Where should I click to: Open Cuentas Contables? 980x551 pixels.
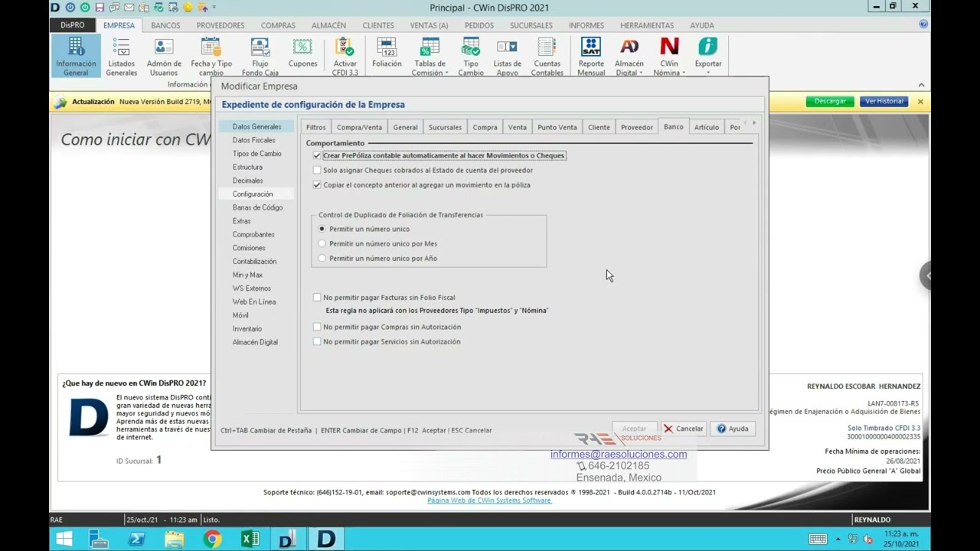click(547, 56)
